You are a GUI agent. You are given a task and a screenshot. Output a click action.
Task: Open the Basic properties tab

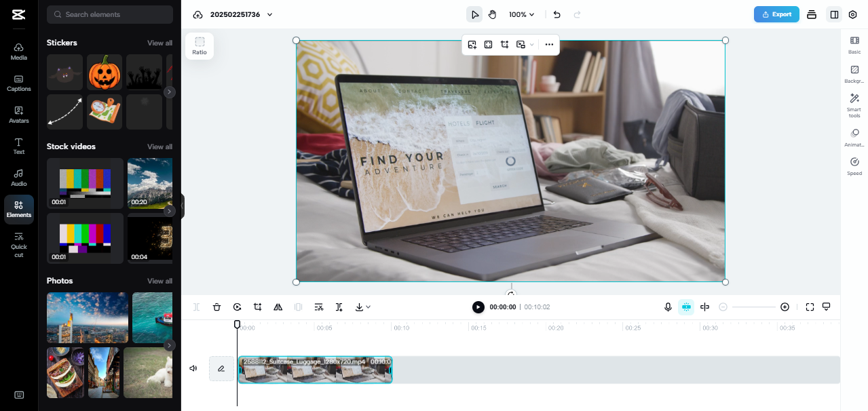coord(854,45)
